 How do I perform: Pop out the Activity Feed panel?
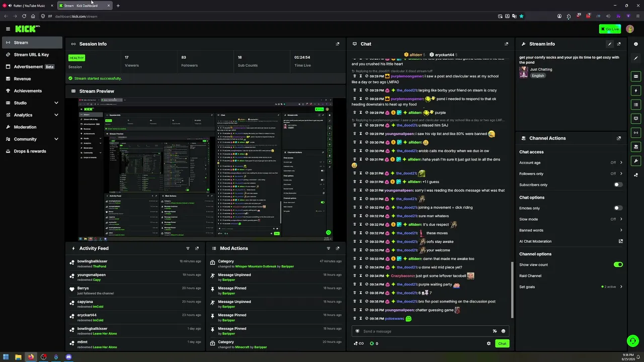(x=197, y=248)
